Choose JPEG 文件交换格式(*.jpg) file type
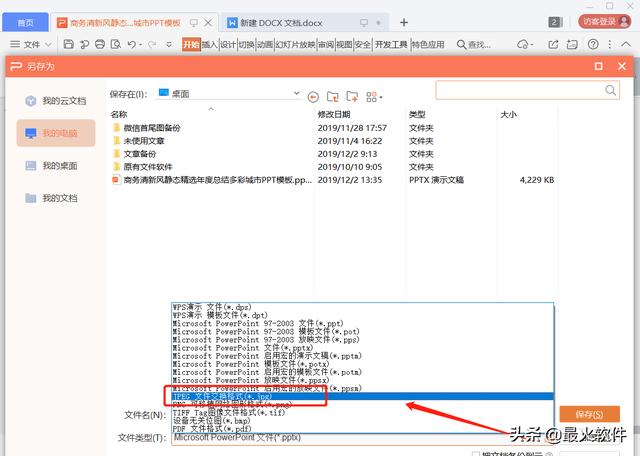The image size is (640, 456). click(362, 396)
